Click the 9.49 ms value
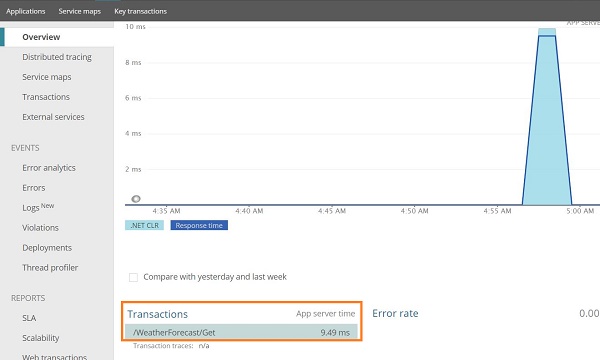The image size is (600, 360). click(335, 332)
